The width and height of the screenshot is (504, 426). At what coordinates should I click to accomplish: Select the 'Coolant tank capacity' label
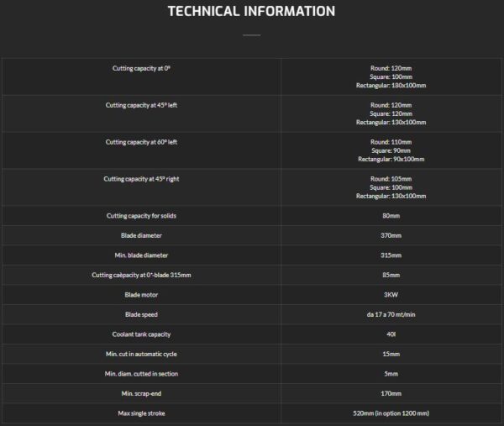141,334
